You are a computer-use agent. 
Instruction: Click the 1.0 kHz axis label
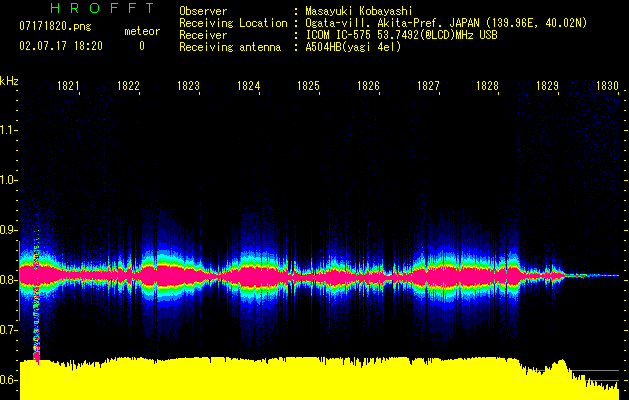point(8,180)
